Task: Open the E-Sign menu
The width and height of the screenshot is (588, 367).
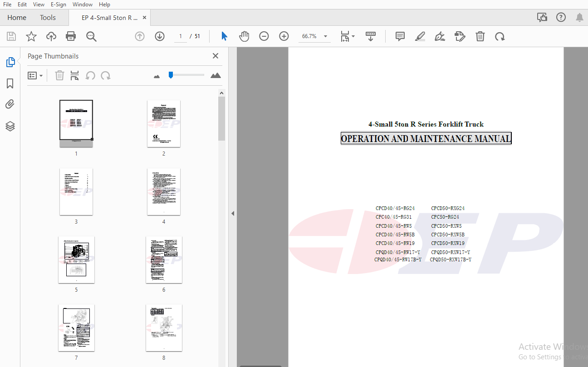Action: [x=58, y=5]
